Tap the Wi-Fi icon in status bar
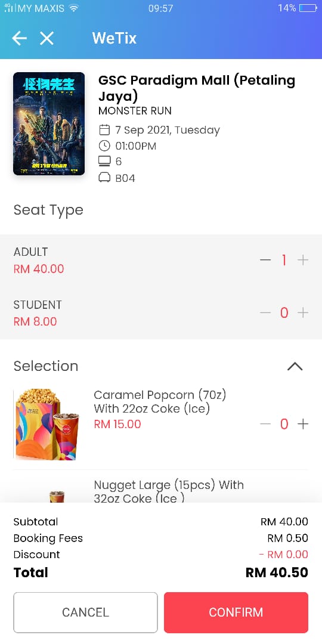The image size is (322, 644). coord(73,8)
